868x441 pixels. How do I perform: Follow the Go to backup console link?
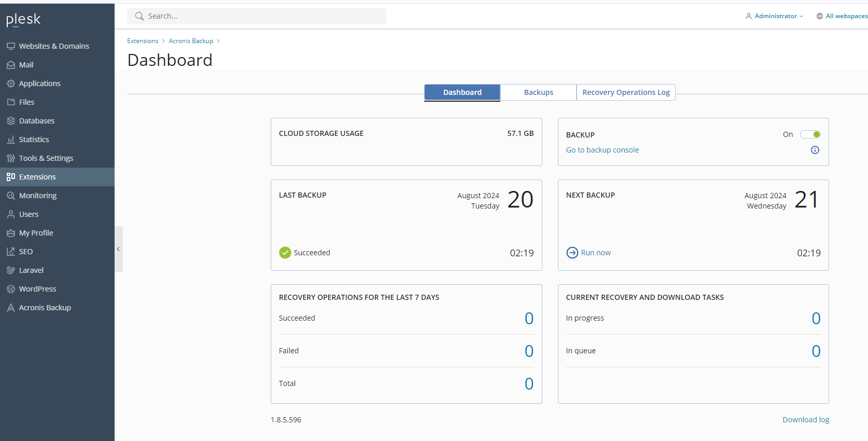point(603,150)
